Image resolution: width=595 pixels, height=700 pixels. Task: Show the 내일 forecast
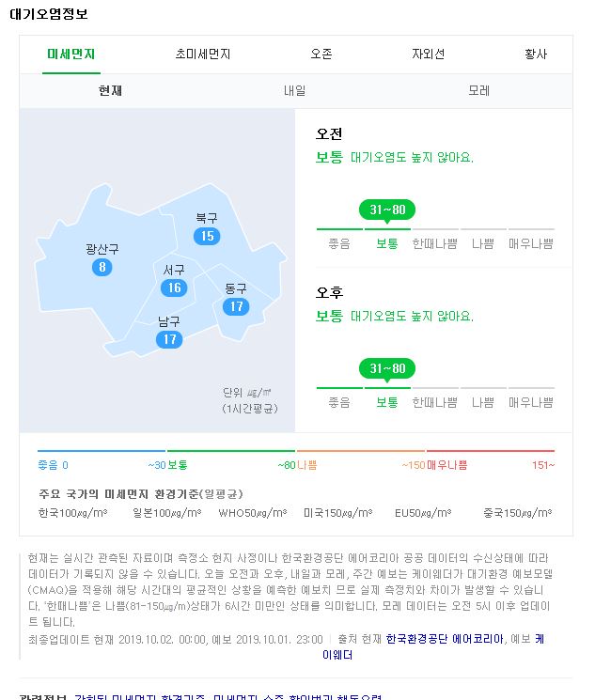click(295, 90)
